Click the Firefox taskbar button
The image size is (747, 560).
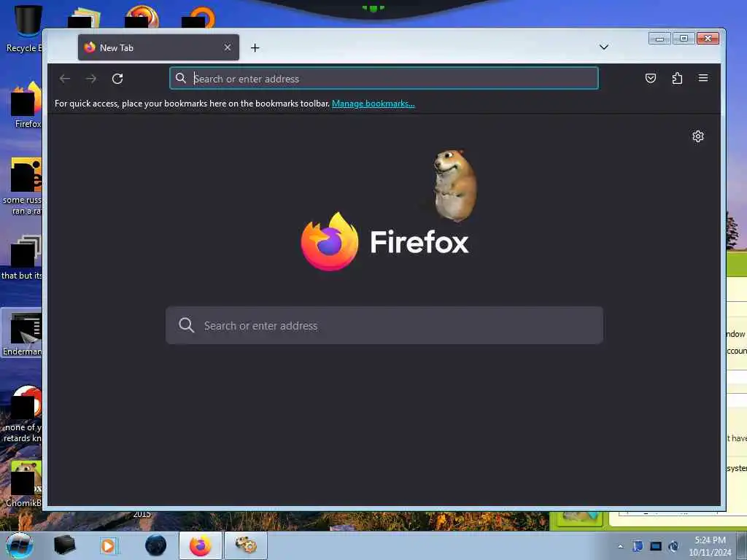click(201, 545)
